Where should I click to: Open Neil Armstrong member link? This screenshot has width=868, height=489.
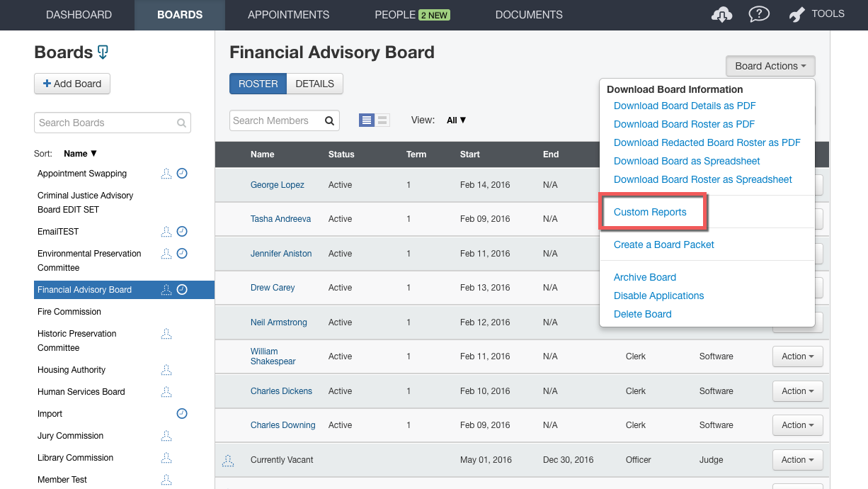279,322
